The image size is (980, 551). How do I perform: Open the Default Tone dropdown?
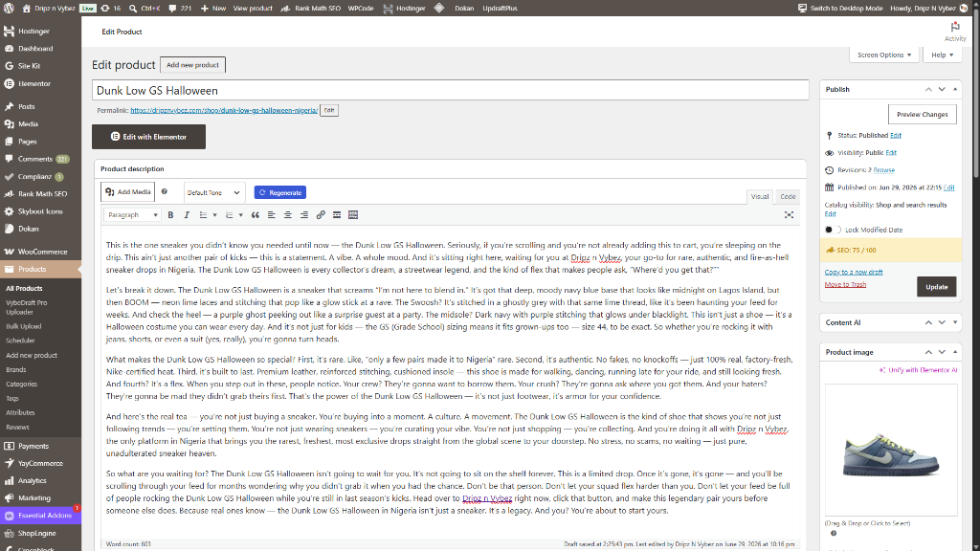(213, 192)
